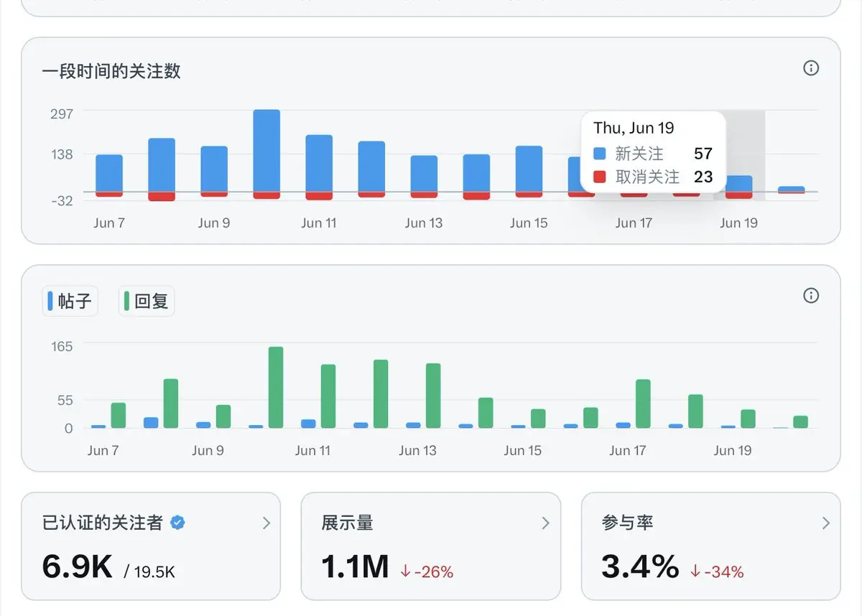Select the tallest blue follows bar for Jun 10
The width and height of the screenshot is (862, 616).
267,151
